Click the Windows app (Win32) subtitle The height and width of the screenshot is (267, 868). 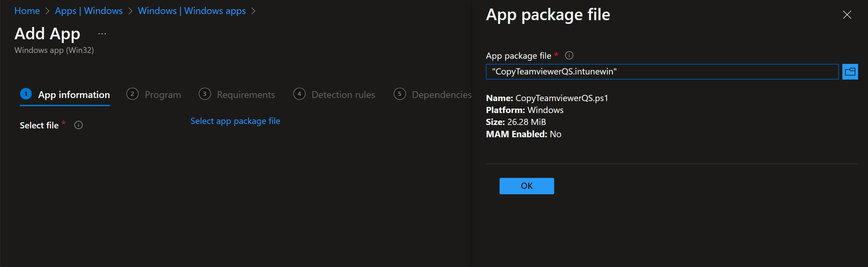[54, 50]
